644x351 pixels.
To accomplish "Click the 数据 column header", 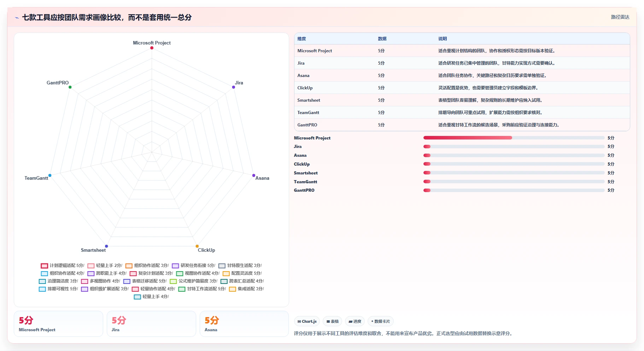I will tap(382, 39).
